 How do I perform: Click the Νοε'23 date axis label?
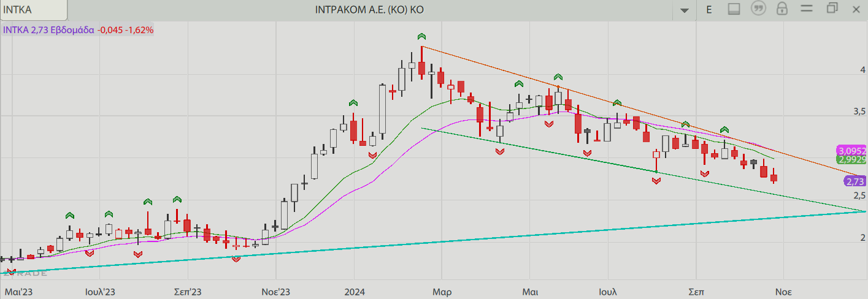[x=275, y=292]
